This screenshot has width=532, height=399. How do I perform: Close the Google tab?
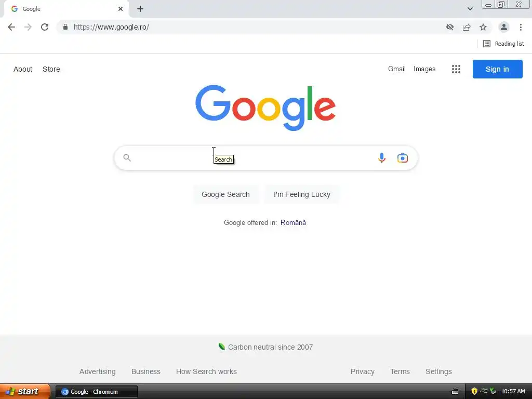point(121,9)
